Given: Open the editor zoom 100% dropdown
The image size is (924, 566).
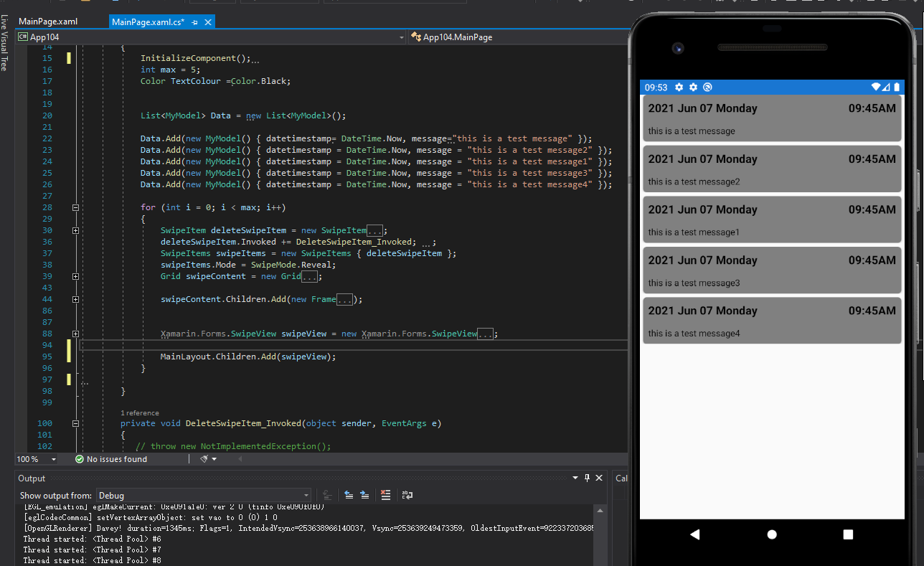Looking at the screenshot, I should 53,458.
